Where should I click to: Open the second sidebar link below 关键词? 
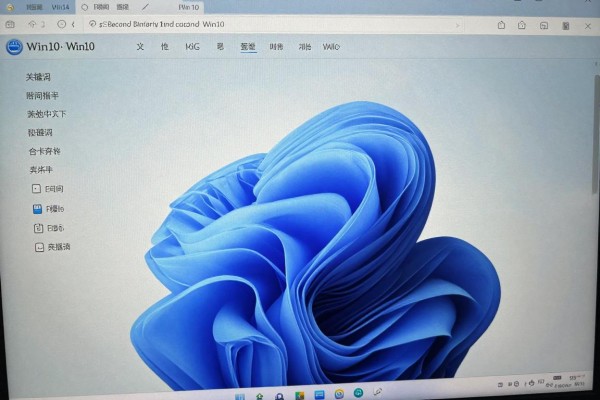(42, 96)
